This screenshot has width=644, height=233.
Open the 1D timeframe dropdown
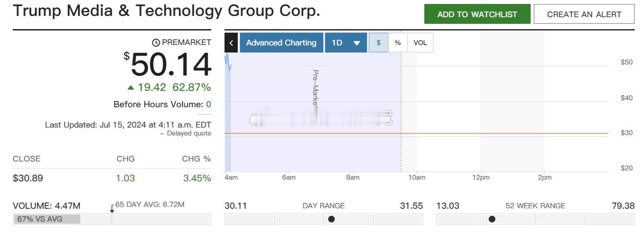[346, 43]
